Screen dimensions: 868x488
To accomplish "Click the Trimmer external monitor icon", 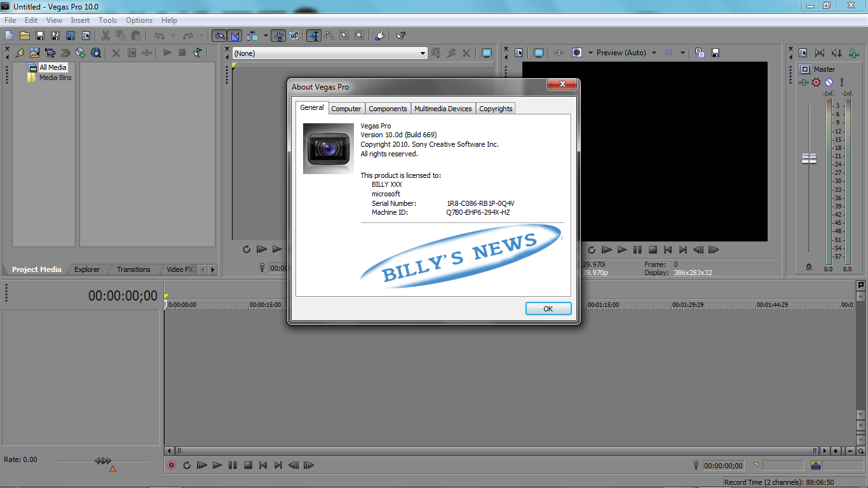I will pyautogui.click(x=487, y=53).
